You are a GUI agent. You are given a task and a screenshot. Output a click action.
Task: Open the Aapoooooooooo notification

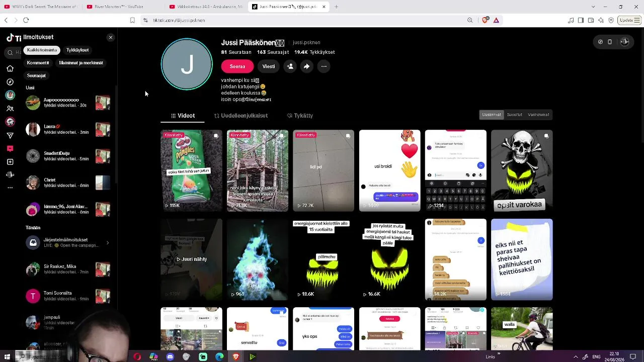[x=68, y=103]
